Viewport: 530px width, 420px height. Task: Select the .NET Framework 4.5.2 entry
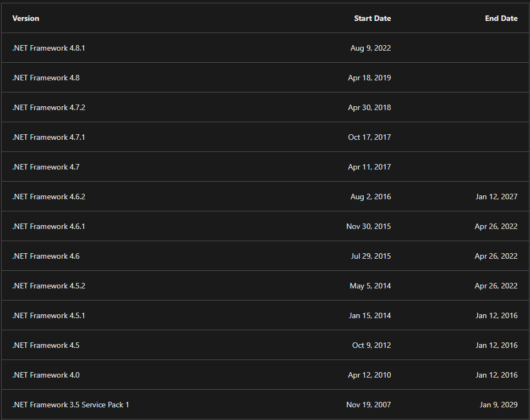pos(48,286)
